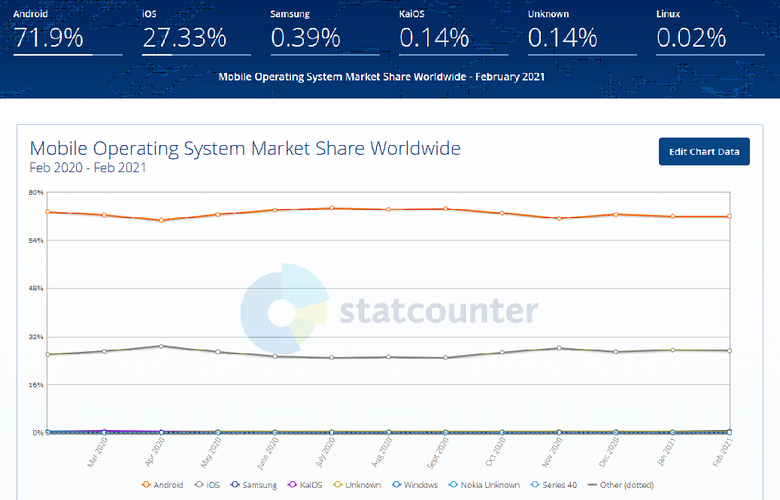
Task: Click the June 2020 x-axis label
Action: [268, 453]
